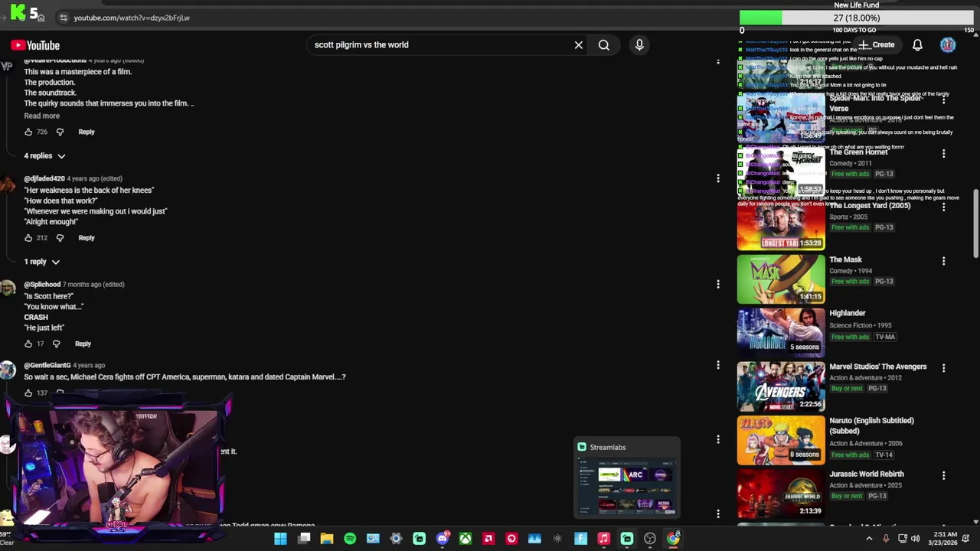
Task: Open Marvel Studios' The Avengers thumbnail
Action: [781, 386]
